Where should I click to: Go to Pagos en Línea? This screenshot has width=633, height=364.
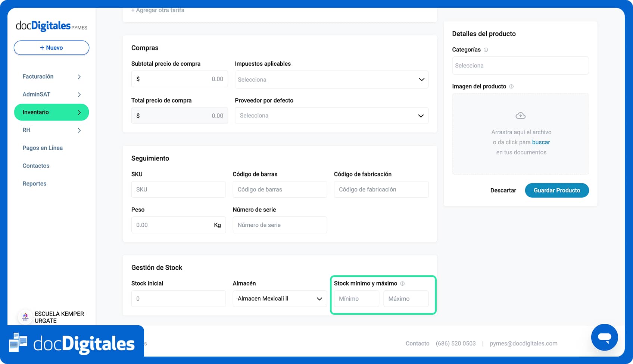click(43, 148)
